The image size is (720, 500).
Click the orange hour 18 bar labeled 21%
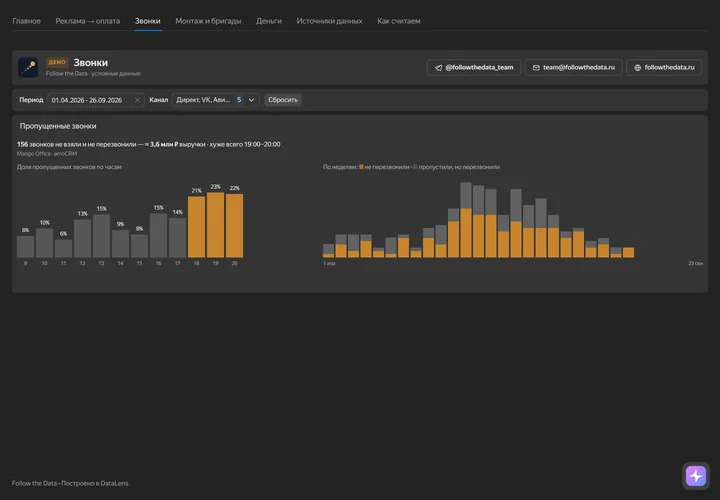(x=197, y=227)
